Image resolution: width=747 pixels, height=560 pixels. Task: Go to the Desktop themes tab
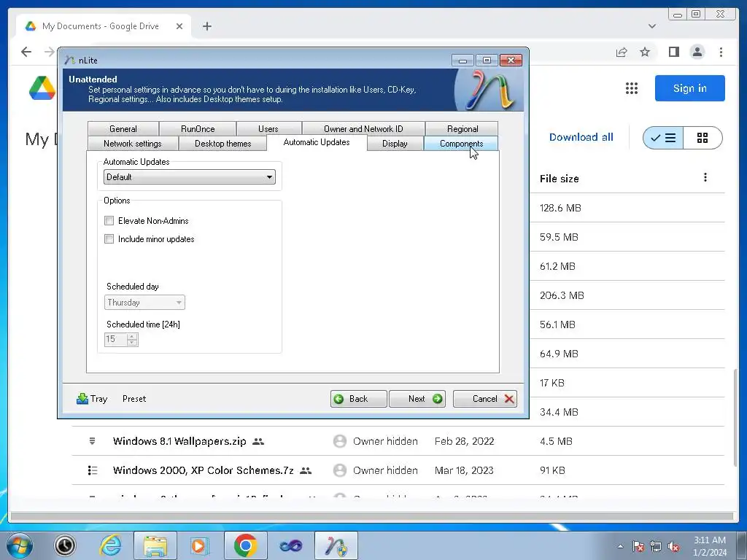tap(222, 144)
